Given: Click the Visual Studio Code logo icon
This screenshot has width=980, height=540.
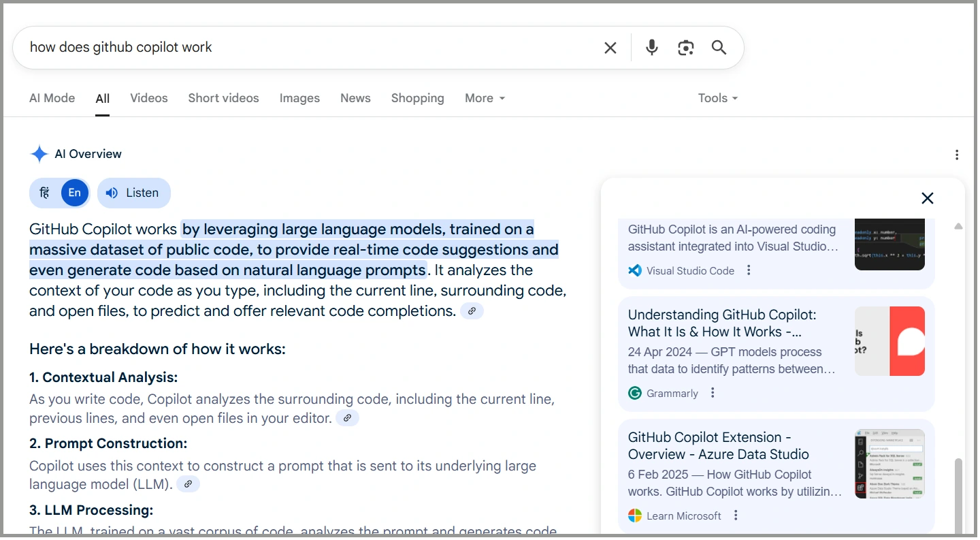Looking at the screenshot, I should 635,270.
